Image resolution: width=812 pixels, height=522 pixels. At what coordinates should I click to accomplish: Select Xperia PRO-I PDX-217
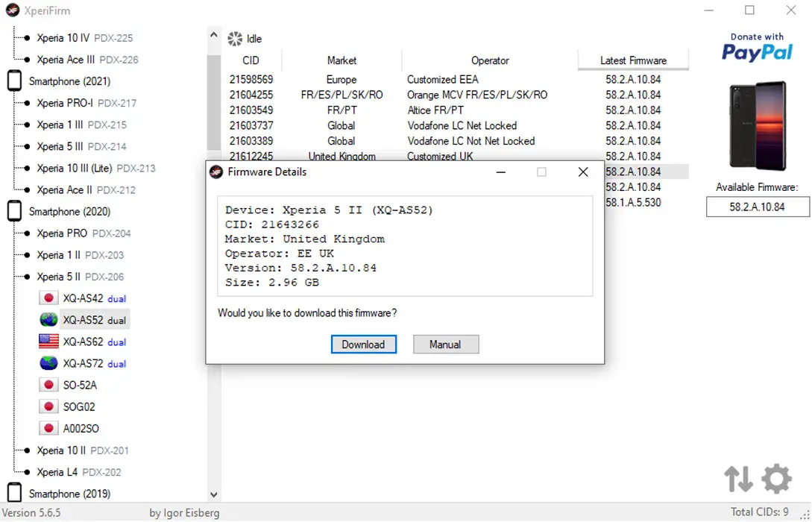[x=86, y=103]
